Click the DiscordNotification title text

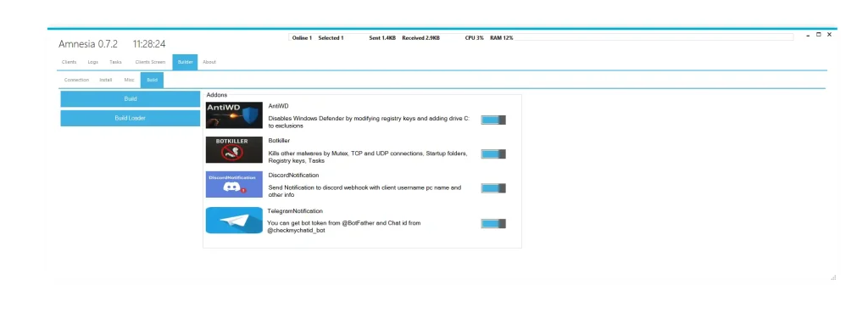coord(293,175)
